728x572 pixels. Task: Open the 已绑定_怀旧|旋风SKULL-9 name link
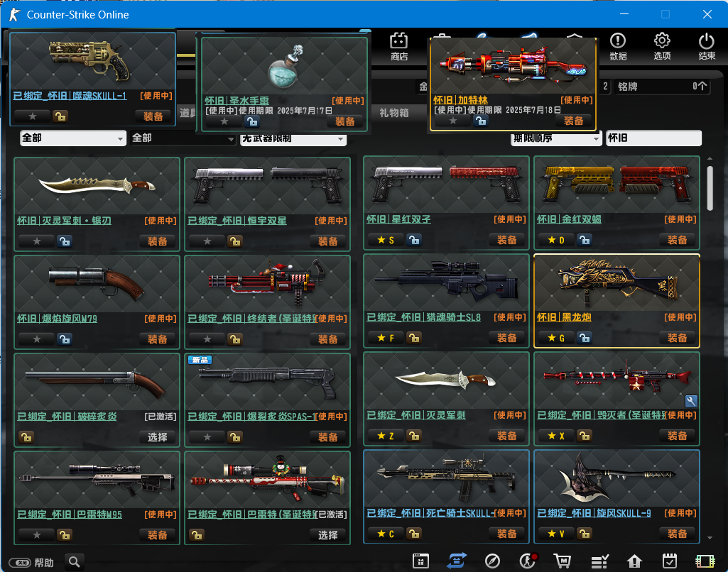(594, 513)
